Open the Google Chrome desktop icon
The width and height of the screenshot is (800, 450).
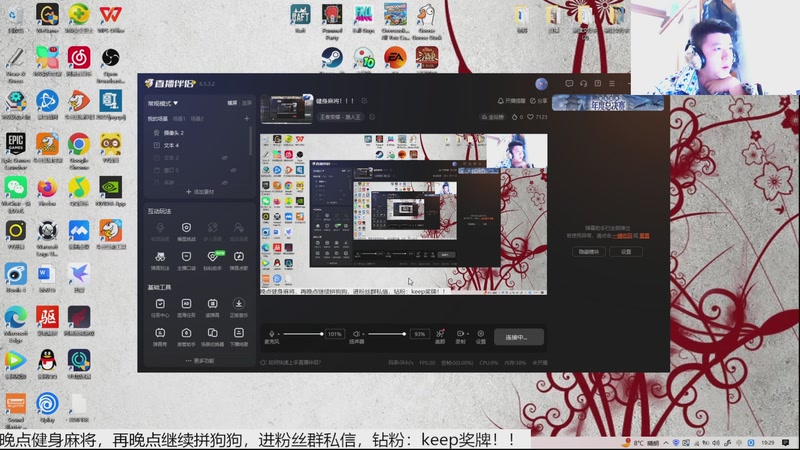click(79, 148)
